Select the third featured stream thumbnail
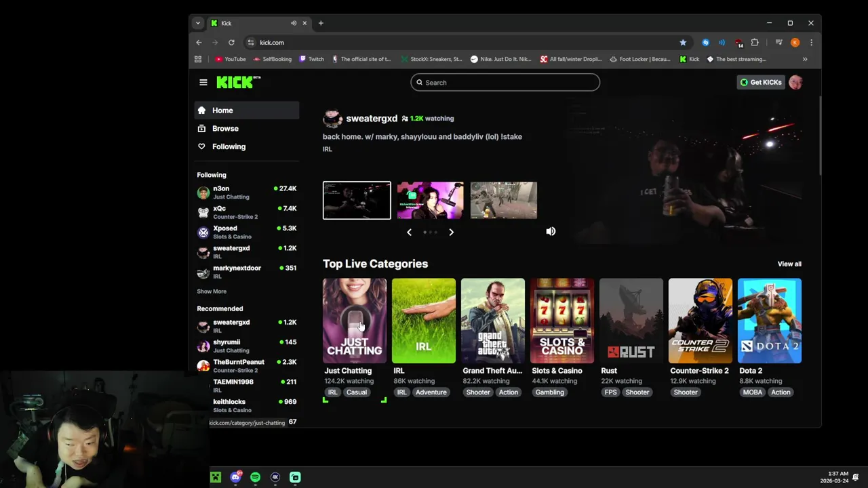 [x=504, y=200]
